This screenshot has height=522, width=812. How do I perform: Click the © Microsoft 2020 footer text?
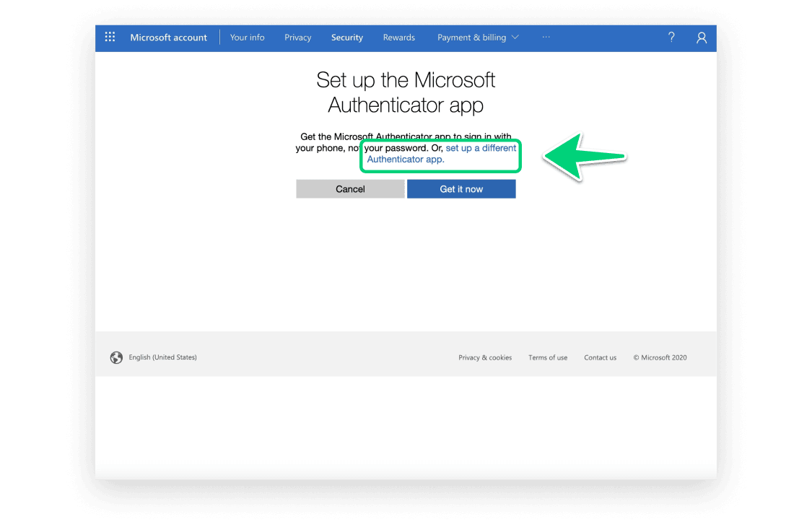point(660,357)
